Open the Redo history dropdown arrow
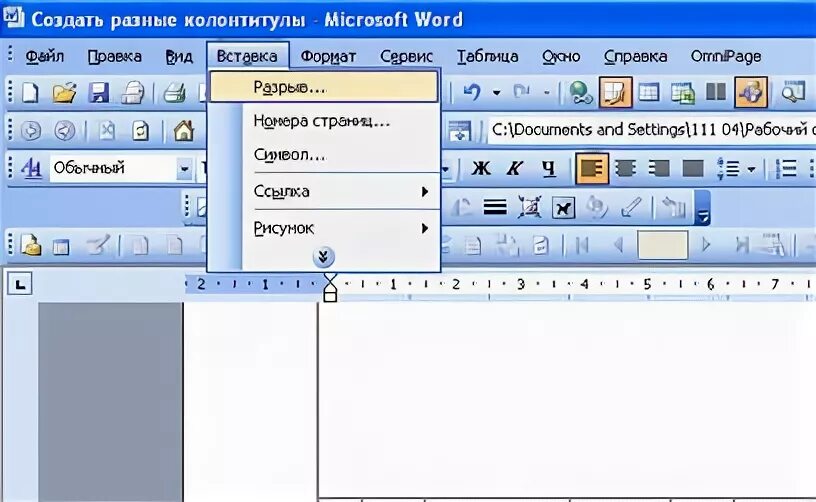The height and width of the screenshot is (502, 816). [546, 93]
